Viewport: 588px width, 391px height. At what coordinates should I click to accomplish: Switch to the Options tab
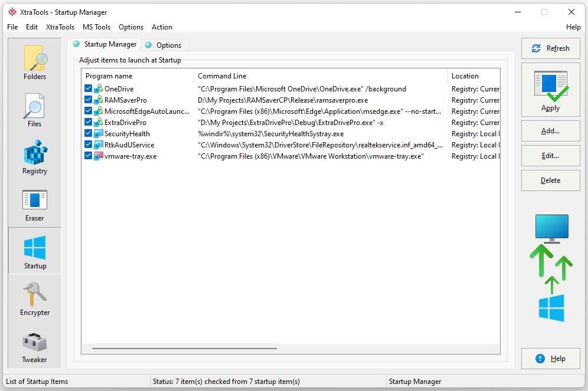coord(164,45)
